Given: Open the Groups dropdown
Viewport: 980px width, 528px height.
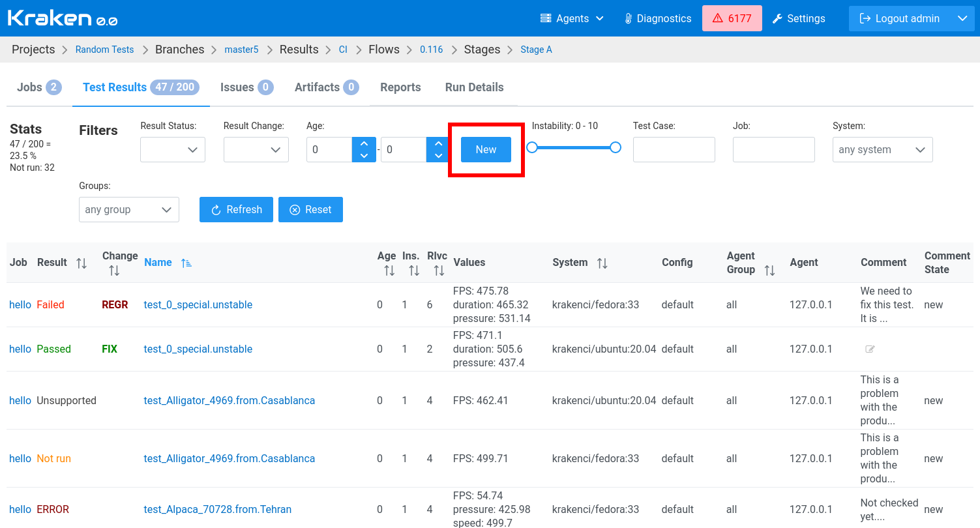Looking at the screenshot, I should (x=129, y=209).
